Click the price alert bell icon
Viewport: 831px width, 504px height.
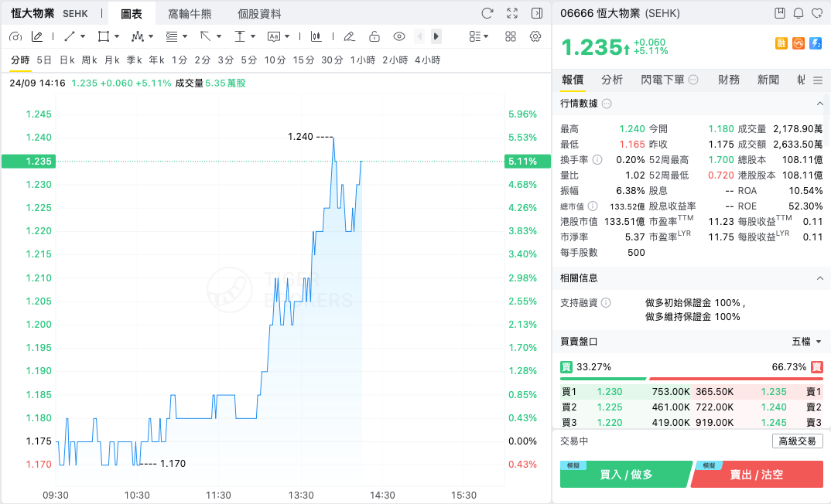coord(799,13)
